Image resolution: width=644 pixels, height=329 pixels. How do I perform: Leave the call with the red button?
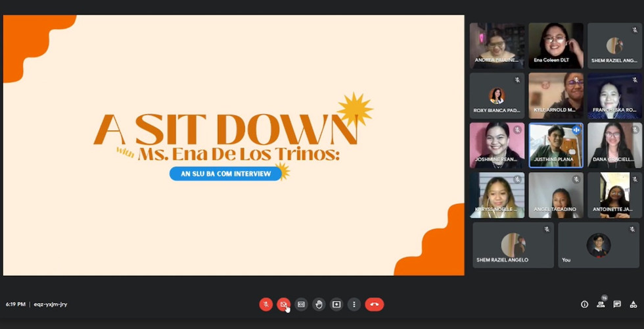374,304
